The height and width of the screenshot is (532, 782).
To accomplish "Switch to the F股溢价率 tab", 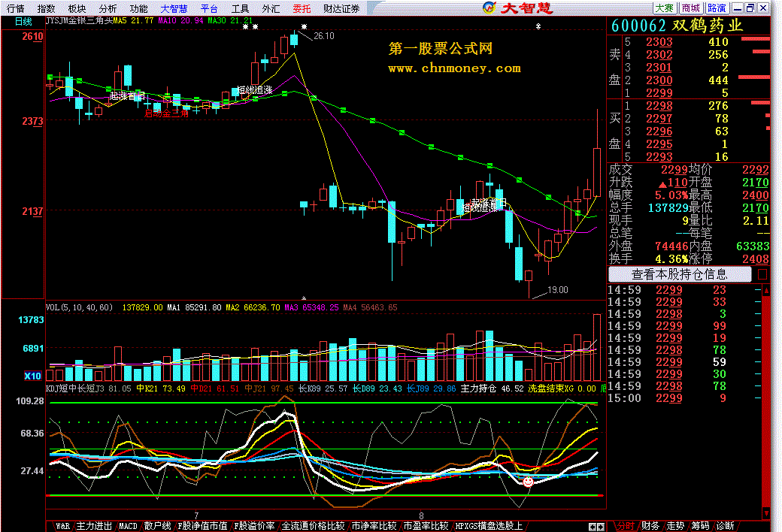I will 254,526.
